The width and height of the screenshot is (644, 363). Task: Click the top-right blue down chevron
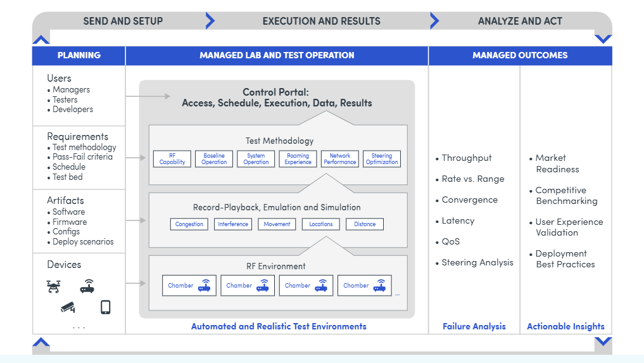point(603,39)
